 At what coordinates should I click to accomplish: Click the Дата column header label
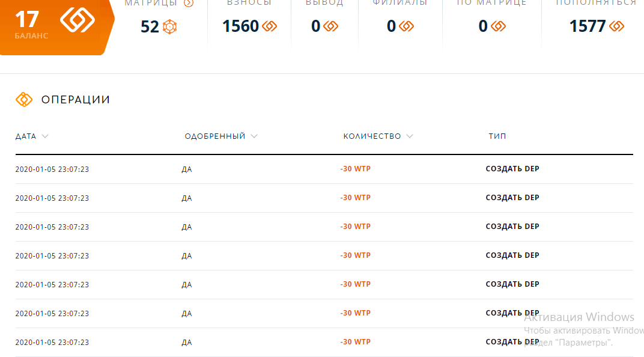[26, 136]
